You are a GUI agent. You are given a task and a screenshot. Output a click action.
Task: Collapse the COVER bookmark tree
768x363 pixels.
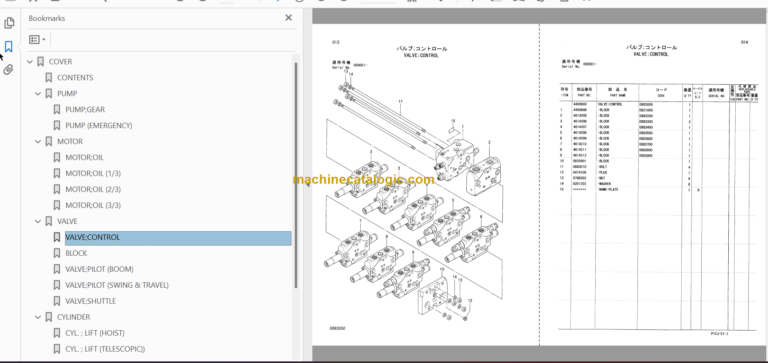click(30, 62)
